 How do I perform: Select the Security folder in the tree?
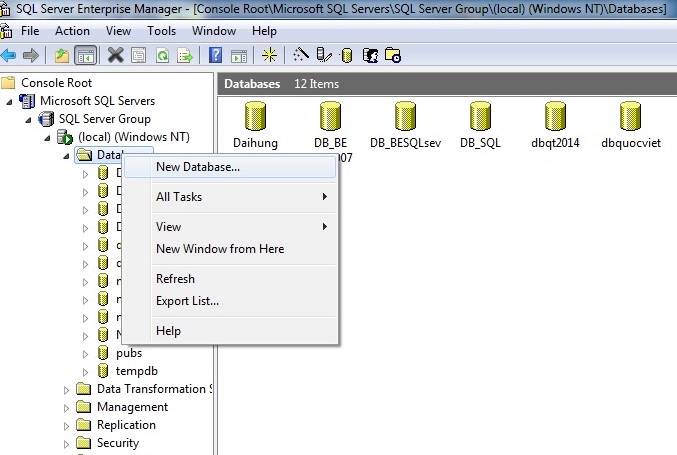tap(118, 443)
